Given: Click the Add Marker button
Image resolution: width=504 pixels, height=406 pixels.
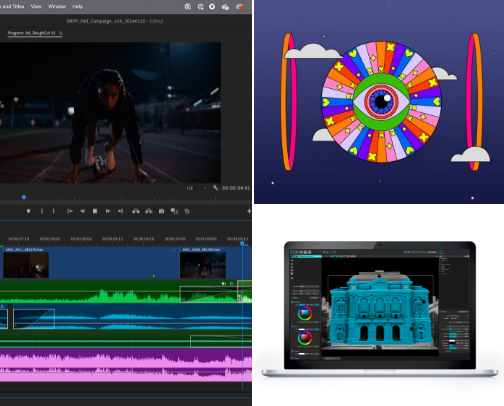Looking at the screenshot, I should click(28, 211).
